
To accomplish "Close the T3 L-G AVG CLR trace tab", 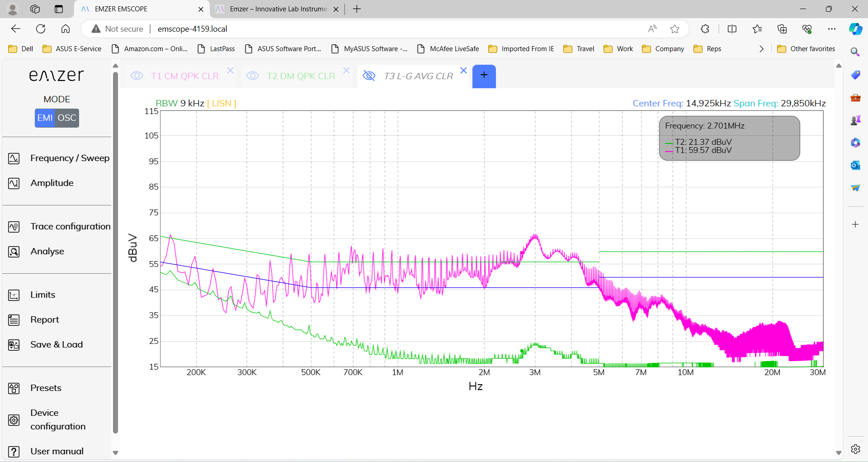I will coord(463,70).
